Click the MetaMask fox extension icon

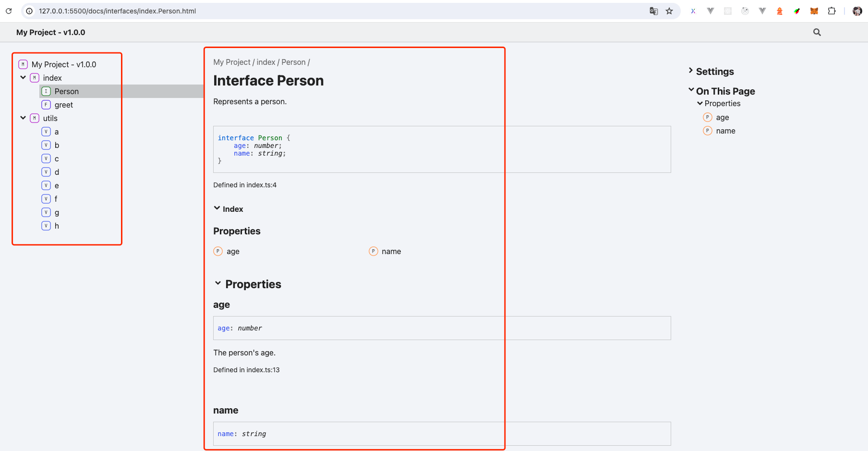pyautogui.click(x=814, y=11)
